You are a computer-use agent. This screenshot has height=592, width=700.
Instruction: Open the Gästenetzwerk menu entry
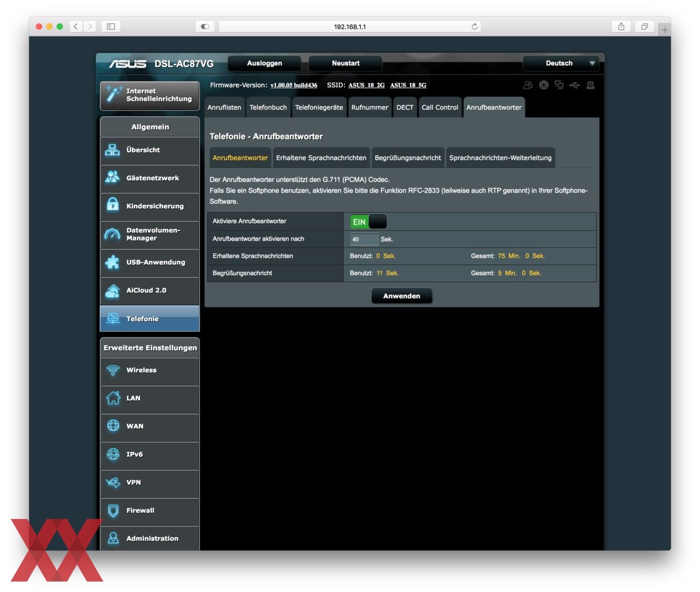[150, 178]
